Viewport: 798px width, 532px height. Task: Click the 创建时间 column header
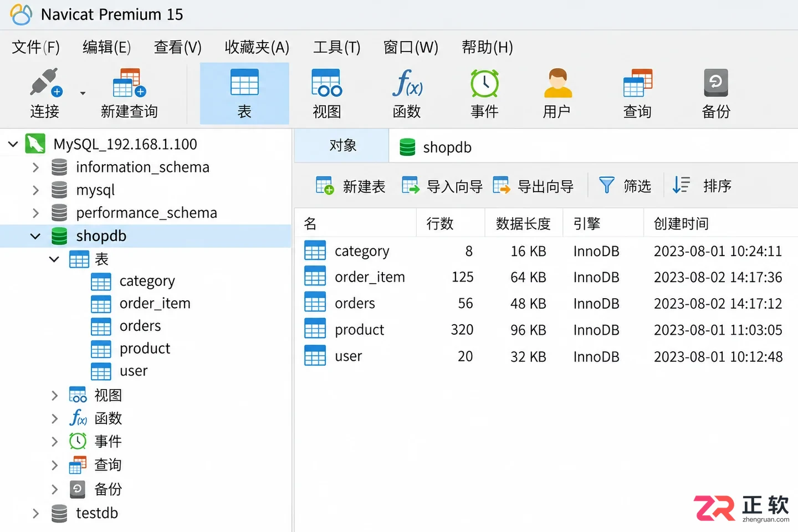click(x=720, y=223)
